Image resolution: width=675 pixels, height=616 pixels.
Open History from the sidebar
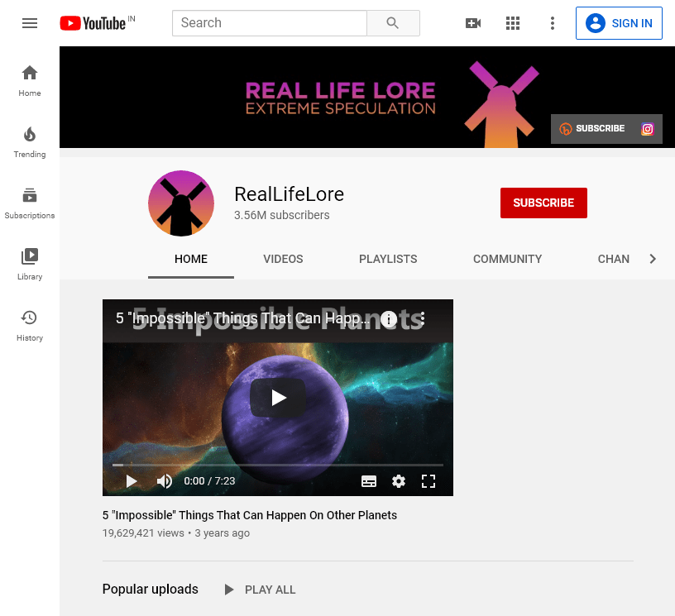[x=30, y=326]
